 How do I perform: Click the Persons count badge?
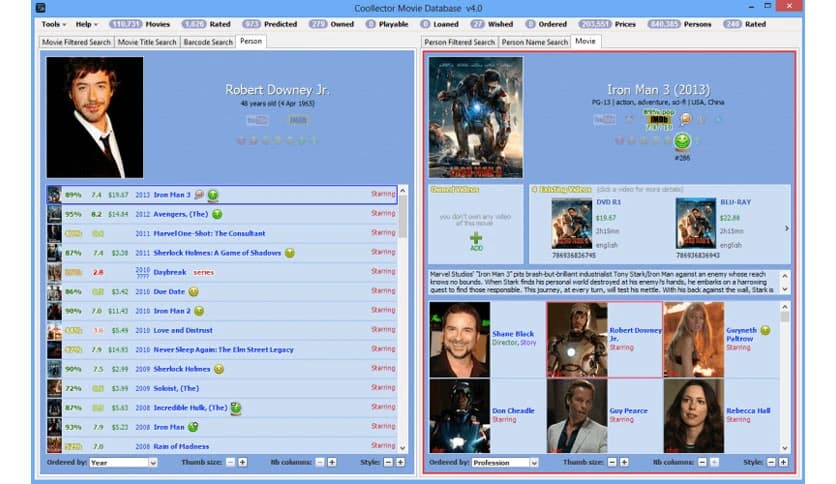664,24
